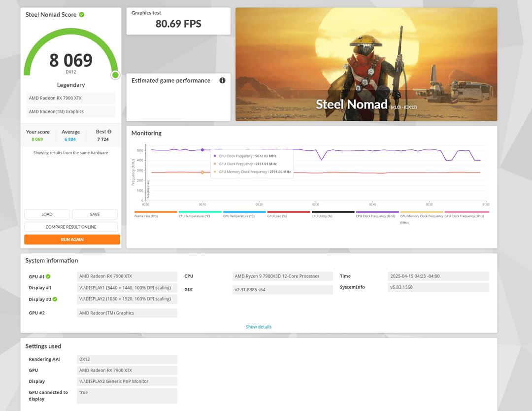This screenshot has height=411, width=532.
Task: Click the Best score 7 724
Action: point(103,139)
